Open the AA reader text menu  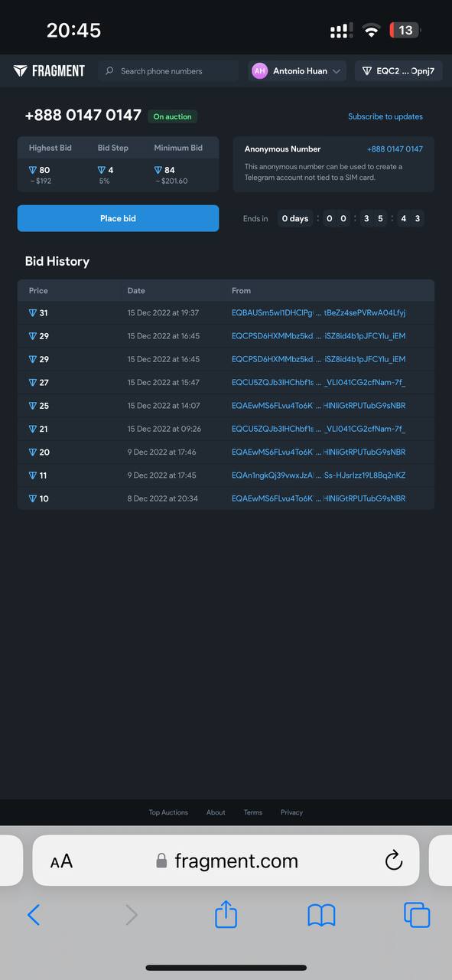61,861
